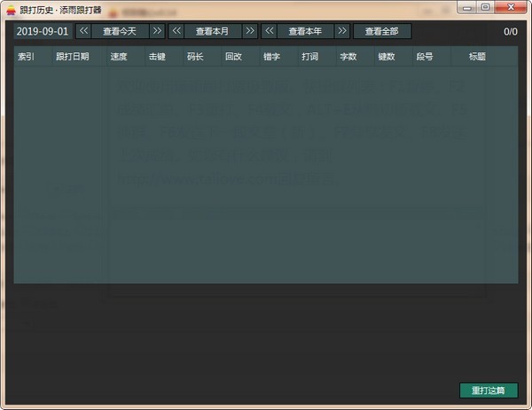532x410 pixels.
Task: Click the previous day arrow before 查看今天
Action: click(83, 31)
